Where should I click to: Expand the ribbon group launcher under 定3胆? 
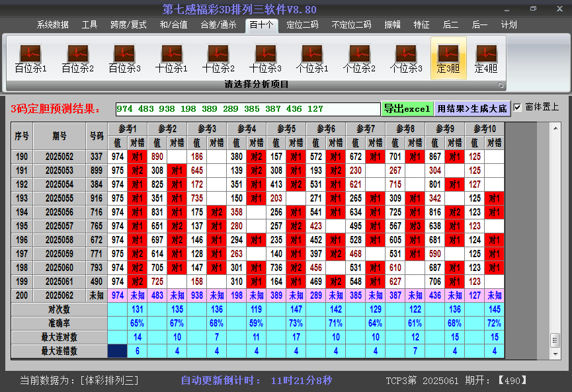pyautogui.click(x=501, y=85)
